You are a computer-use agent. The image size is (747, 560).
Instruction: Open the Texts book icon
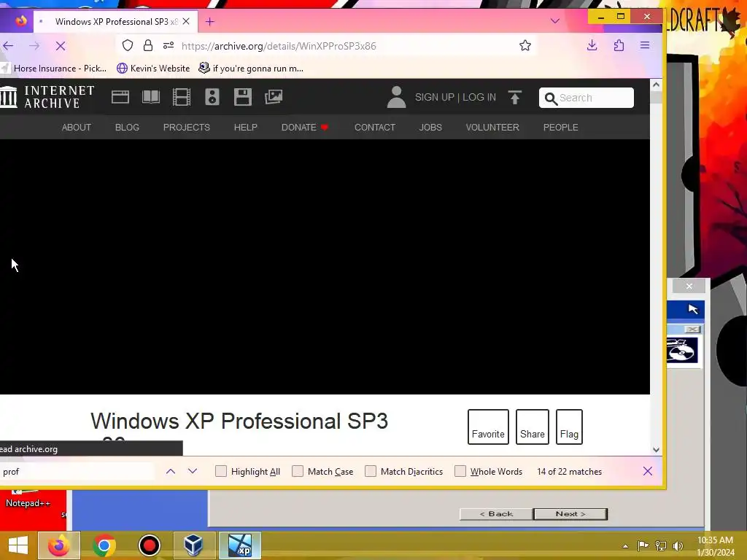pos(151,97)
